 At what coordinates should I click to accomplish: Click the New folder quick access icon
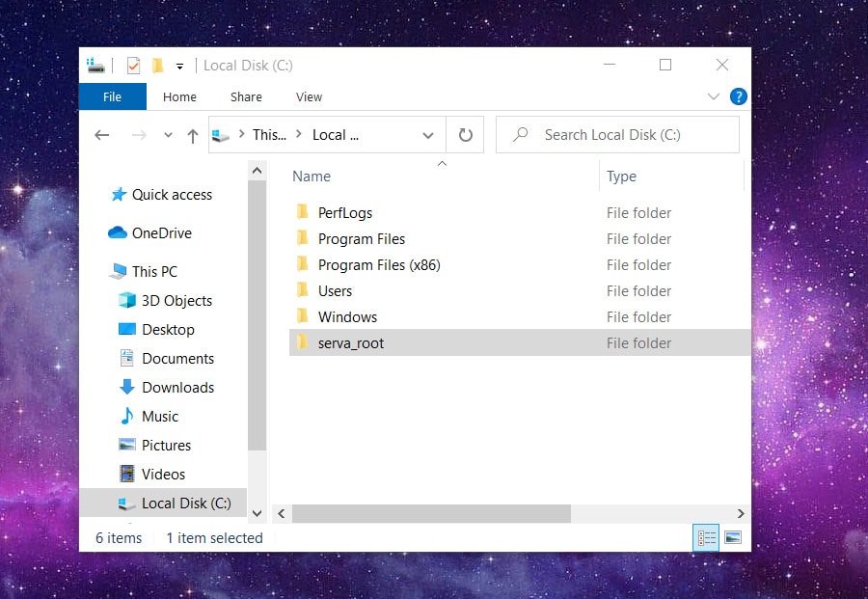158,66
